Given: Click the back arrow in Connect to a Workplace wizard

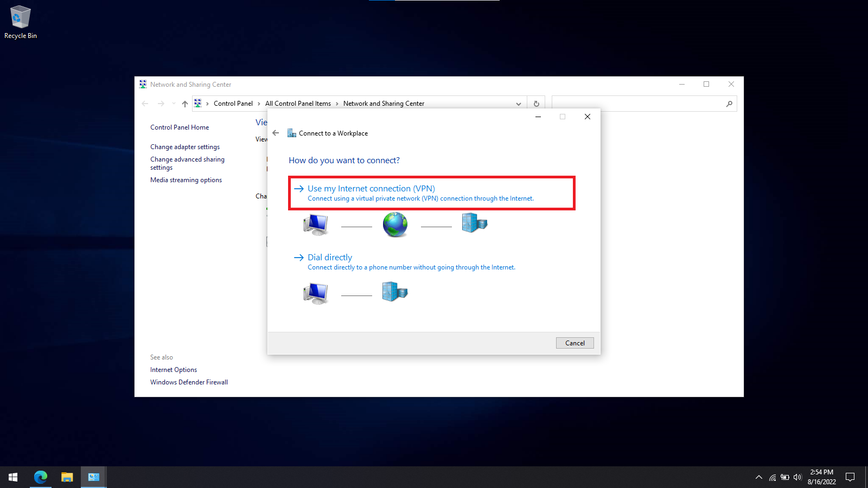Looking at the screenshot, I should (276, 133).
